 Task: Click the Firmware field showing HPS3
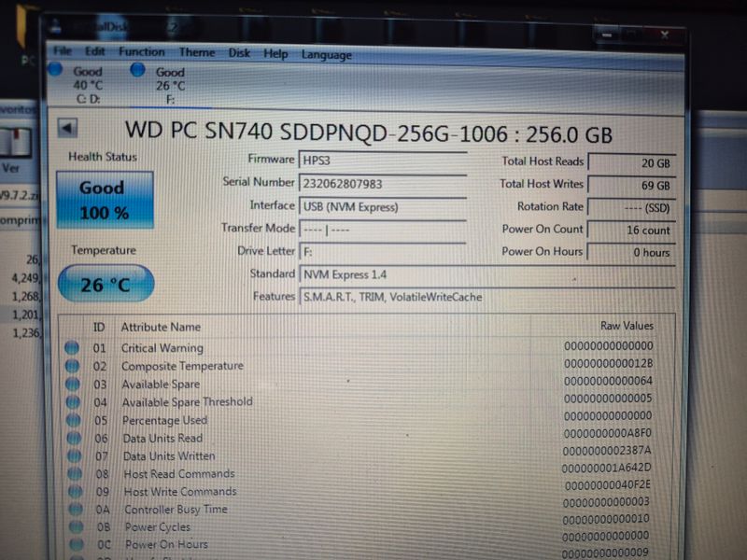[x=383, y=160]
